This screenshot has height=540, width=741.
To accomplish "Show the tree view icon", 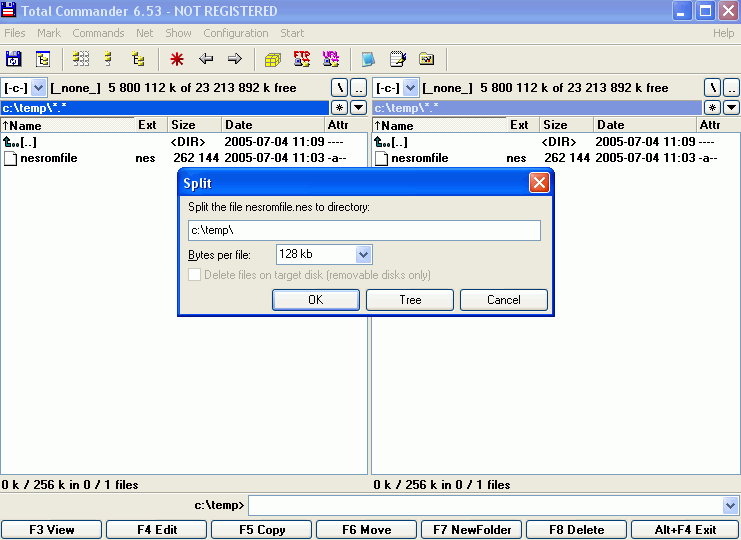I will tap(138, 59).
